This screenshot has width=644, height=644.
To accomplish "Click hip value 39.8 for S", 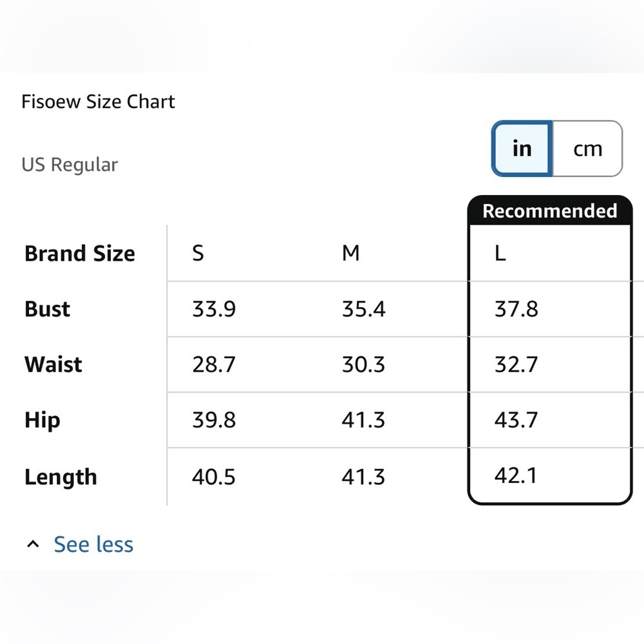I will click(214, 420).
